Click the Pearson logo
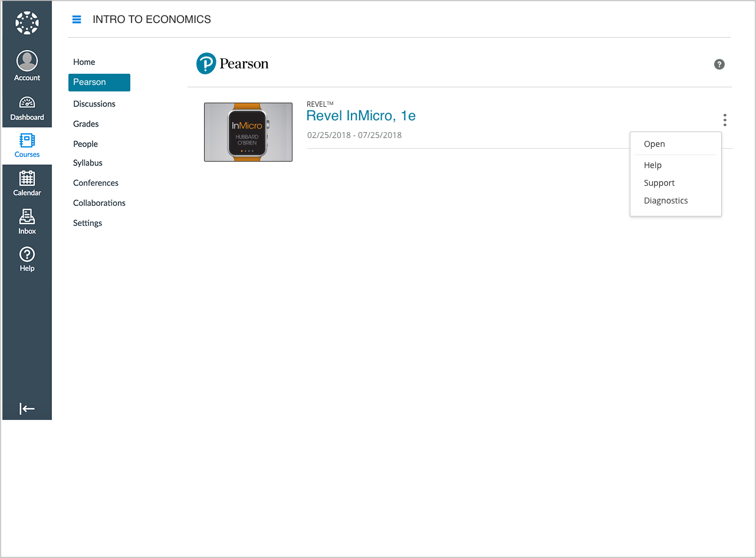This screenshot has height=558, width=756. click(x=232, y=64)
